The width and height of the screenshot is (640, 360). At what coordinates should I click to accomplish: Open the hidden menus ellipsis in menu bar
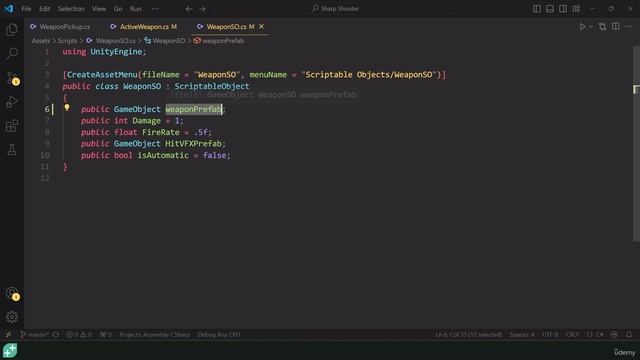coord(155,9)
